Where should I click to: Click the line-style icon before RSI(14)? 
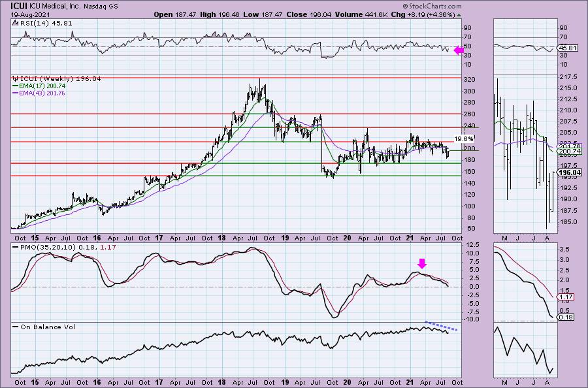(16, 23)
